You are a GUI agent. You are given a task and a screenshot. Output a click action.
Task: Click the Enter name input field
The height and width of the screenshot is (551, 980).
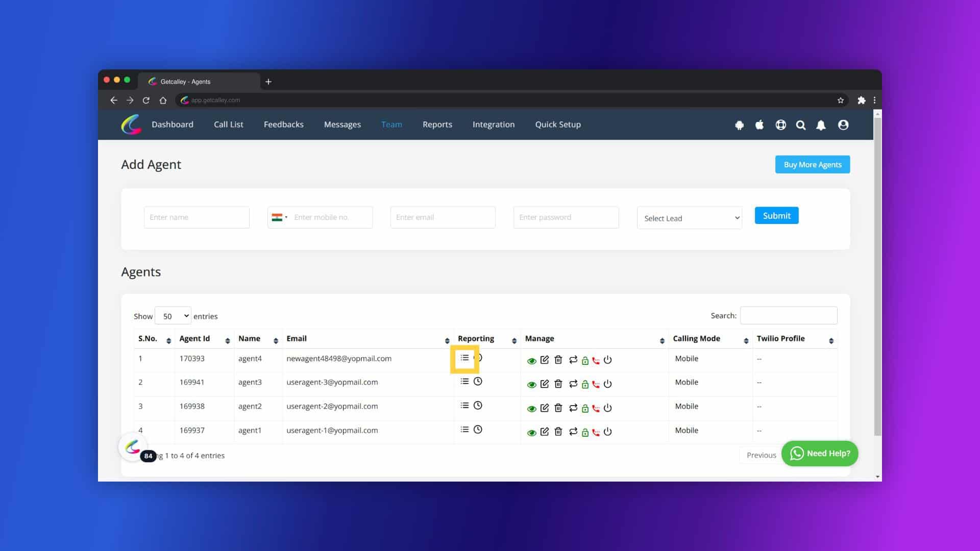tap(196, 217)
